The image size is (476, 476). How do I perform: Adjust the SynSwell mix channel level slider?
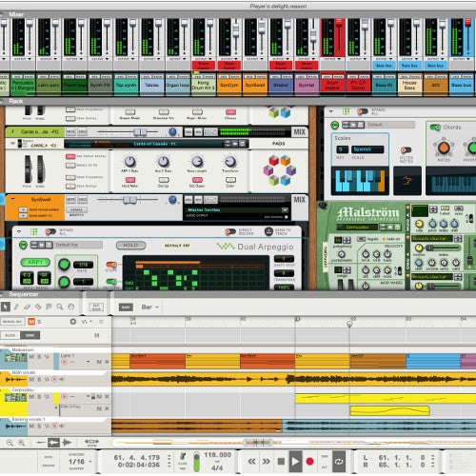129,200
